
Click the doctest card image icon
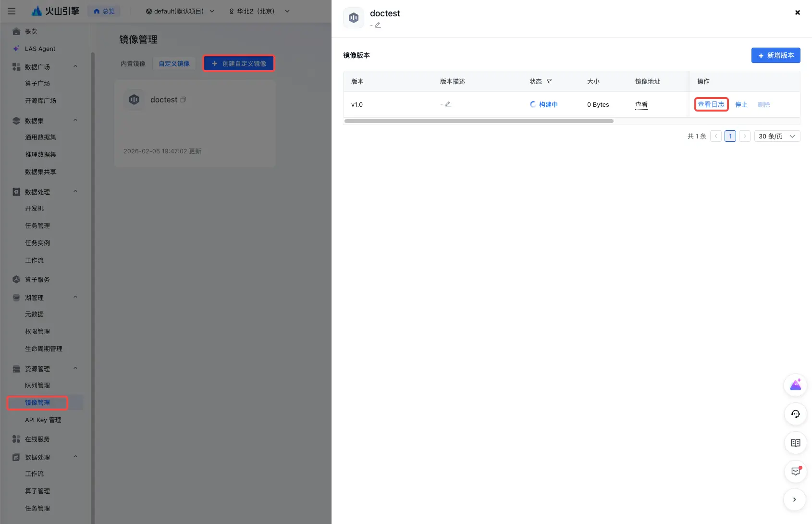coord(134,100)
